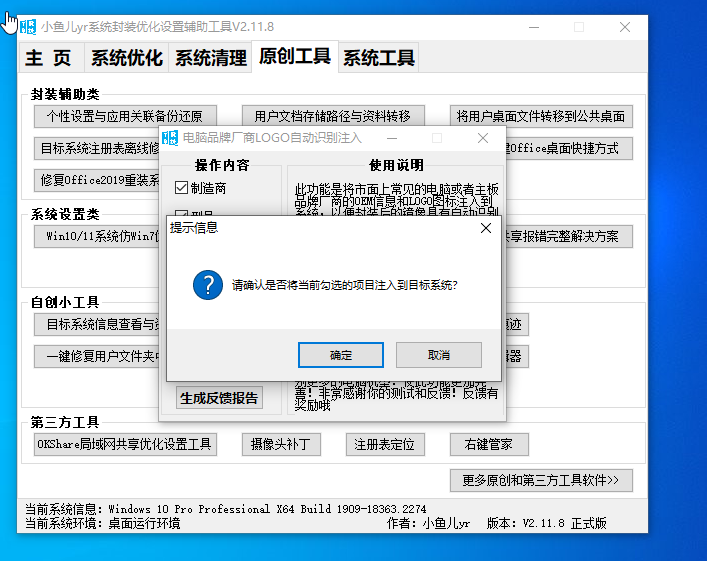Open the 系统优化 tab
The width and height of the screenshot is (707, 561).
[126, 58]
